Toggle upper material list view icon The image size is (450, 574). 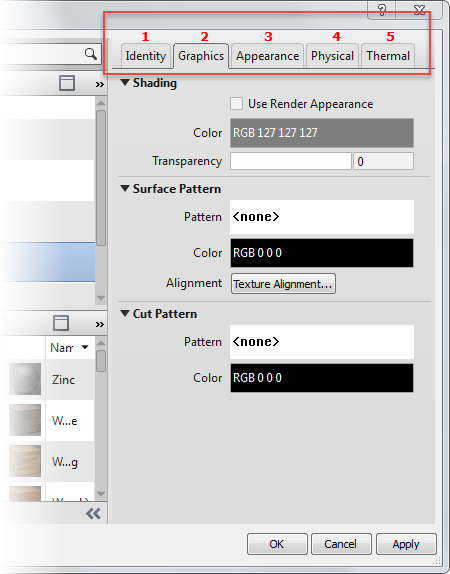tap(67, 83)
